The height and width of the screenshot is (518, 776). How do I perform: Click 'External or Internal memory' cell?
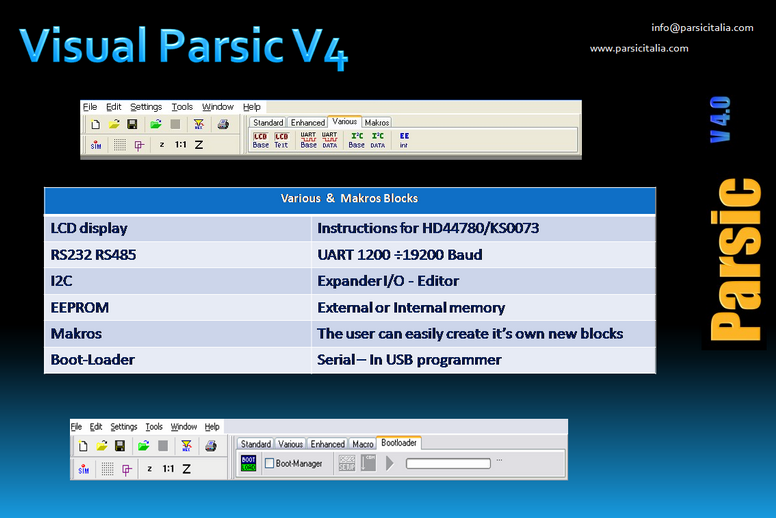click(484, 308)
